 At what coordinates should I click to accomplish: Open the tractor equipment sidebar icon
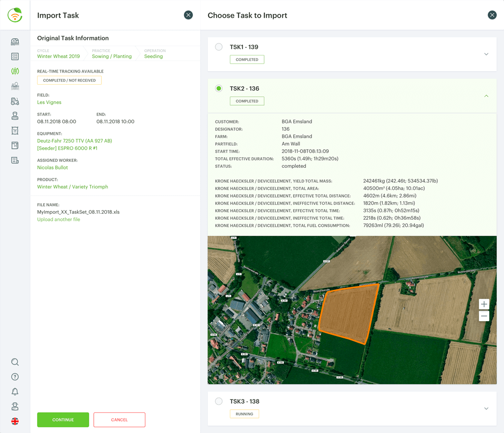point(15,101)
